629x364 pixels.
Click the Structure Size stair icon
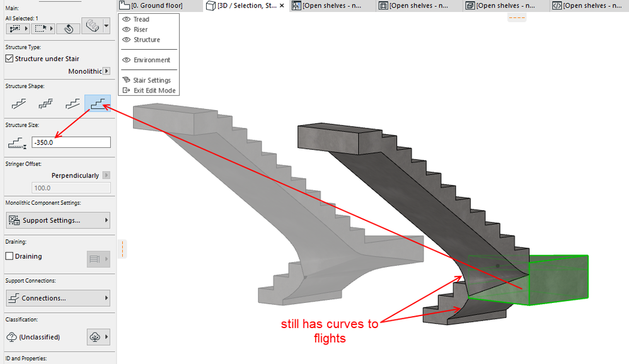pyautogui.click(x=17, y=142)
